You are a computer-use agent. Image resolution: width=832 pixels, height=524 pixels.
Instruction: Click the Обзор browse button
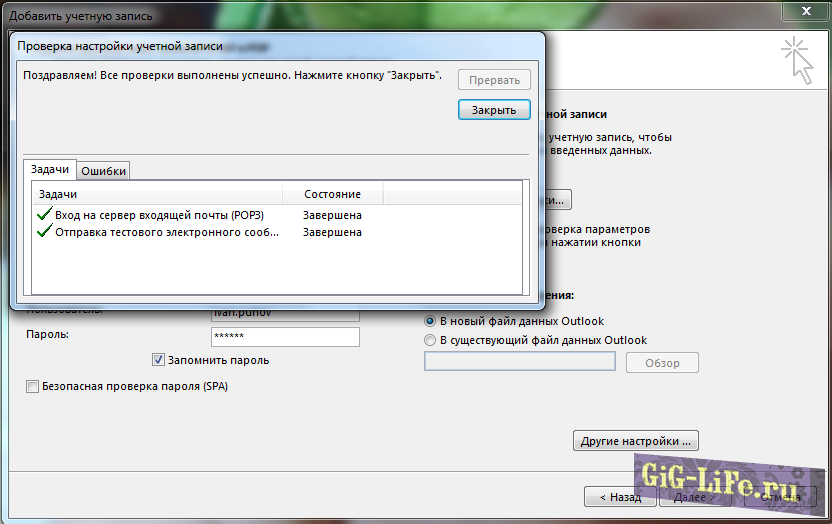pyautogui.click(x=662, y=363)
